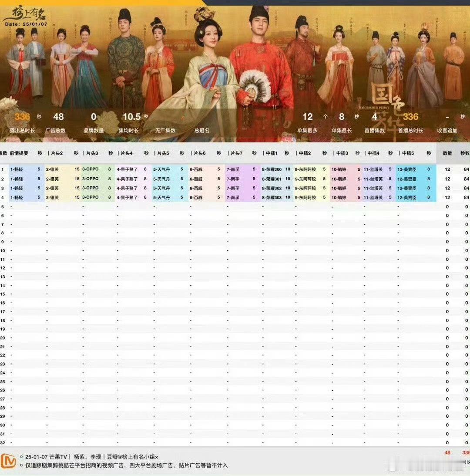This screenshot has height=476, width=470.
Task: Click the 8-荣耀300 cell
Action: [272, 169]
